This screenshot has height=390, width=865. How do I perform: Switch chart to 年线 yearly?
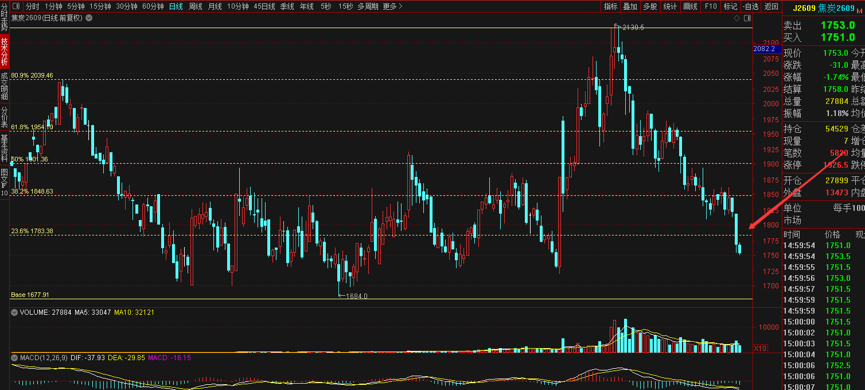click(x=306, y=7)
